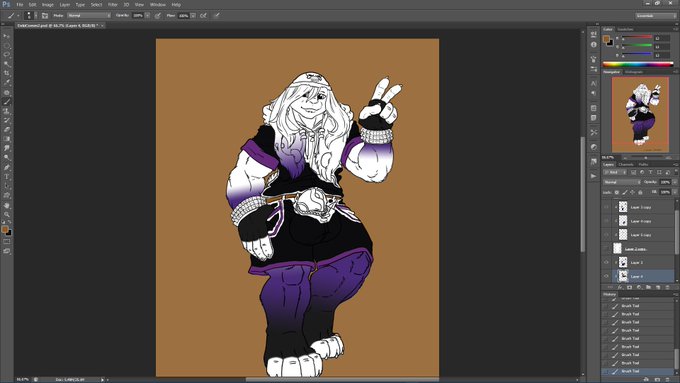Image resolution: width=680 pixels, height=383 pixels.
Task: Create a new layer icon
Action: (658, 287)
